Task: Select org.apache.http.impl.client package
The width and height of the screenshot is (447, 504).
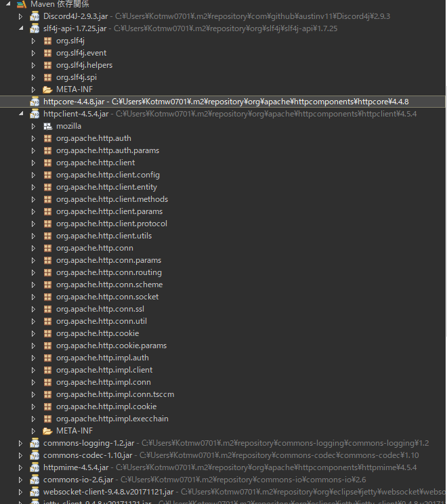Action: coord(104,371)
